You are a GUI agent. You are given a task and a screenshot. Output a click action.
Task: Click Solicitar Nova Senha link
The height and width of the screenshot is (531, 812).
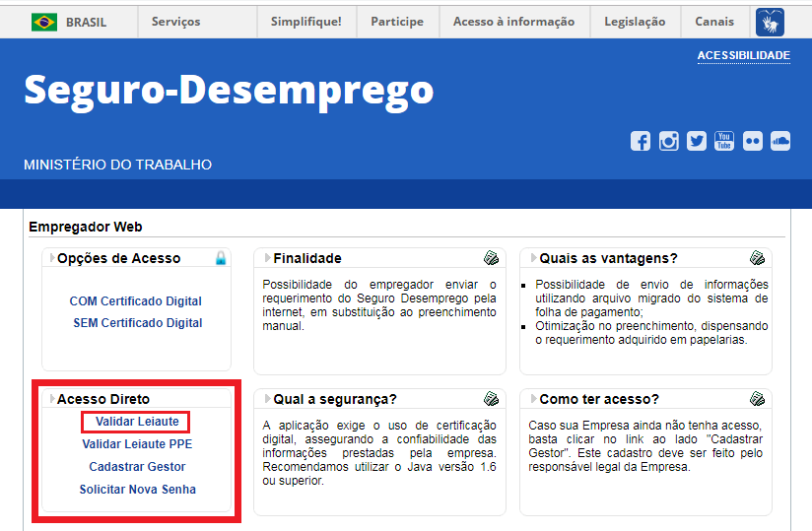[x=138, y=490]
